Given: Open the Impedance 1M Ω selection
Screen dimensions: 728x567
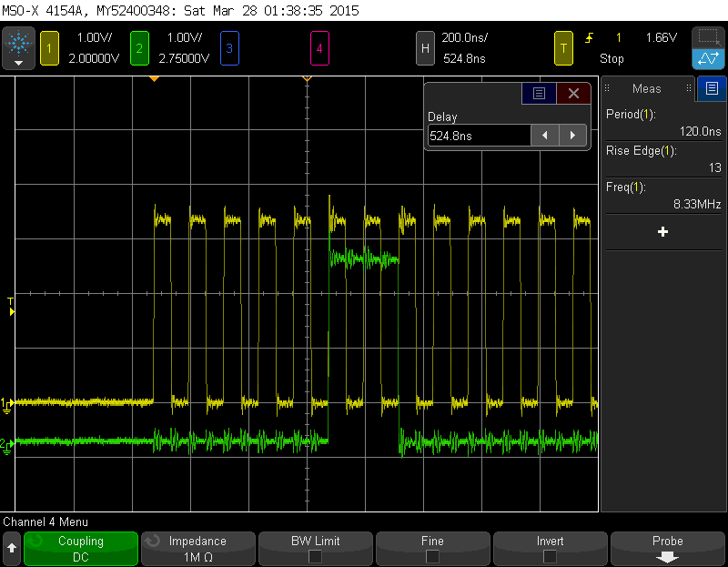Looking at the screenshot, I should pos(197,548).
